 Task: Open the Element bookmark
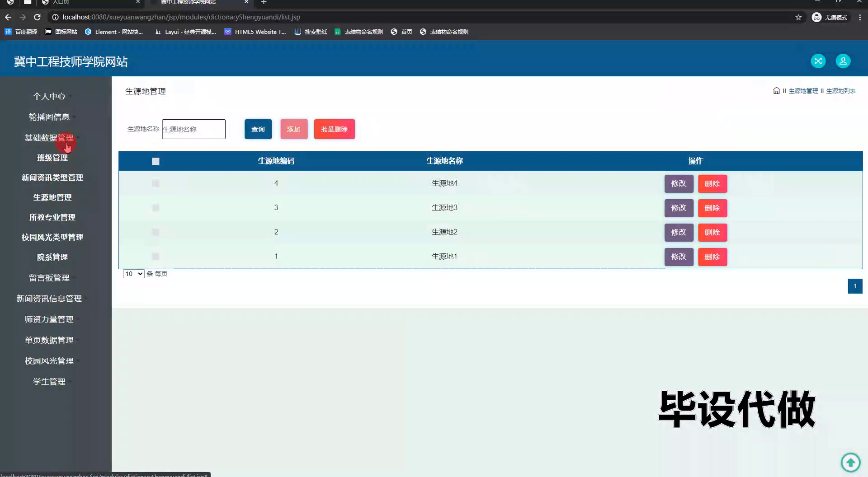114,32
